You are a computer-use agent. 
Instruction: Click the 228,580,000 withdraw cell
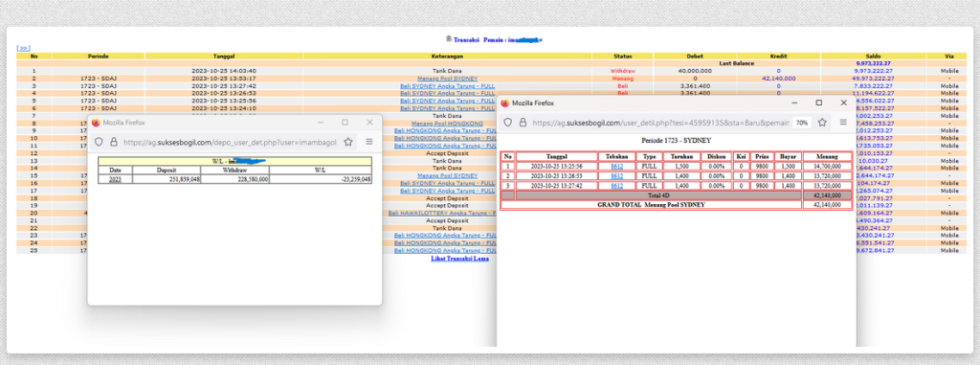235,179
